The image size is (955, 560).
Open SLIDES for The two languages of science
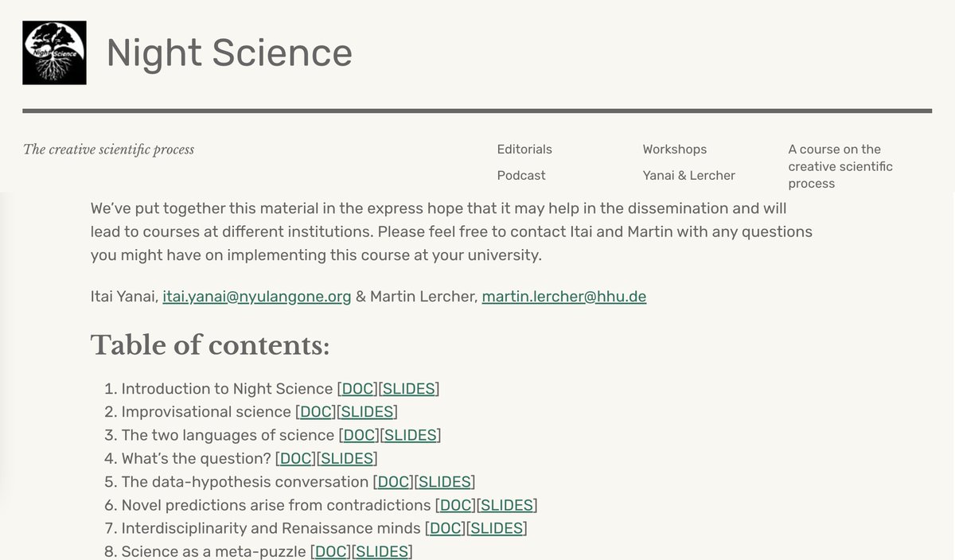[x=411, y=435]
